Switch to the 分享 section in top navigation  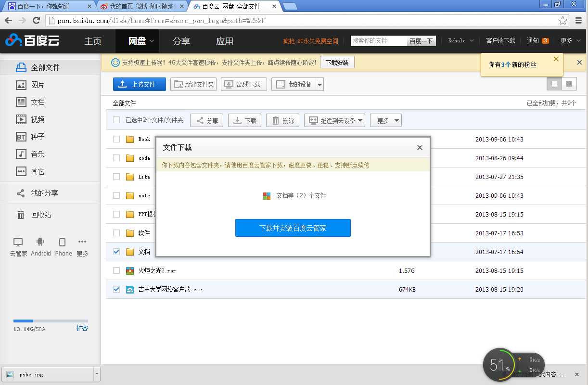[181, 41]
